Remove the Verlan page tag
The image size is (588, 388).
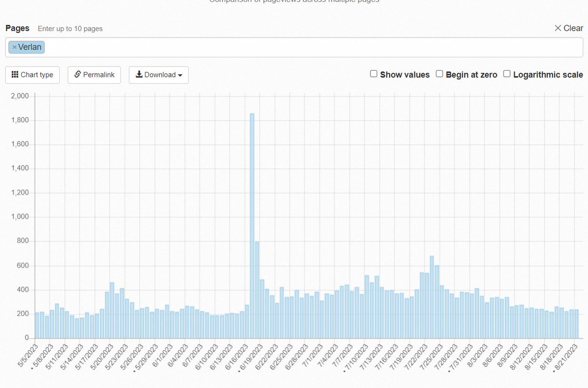point(14,47)
